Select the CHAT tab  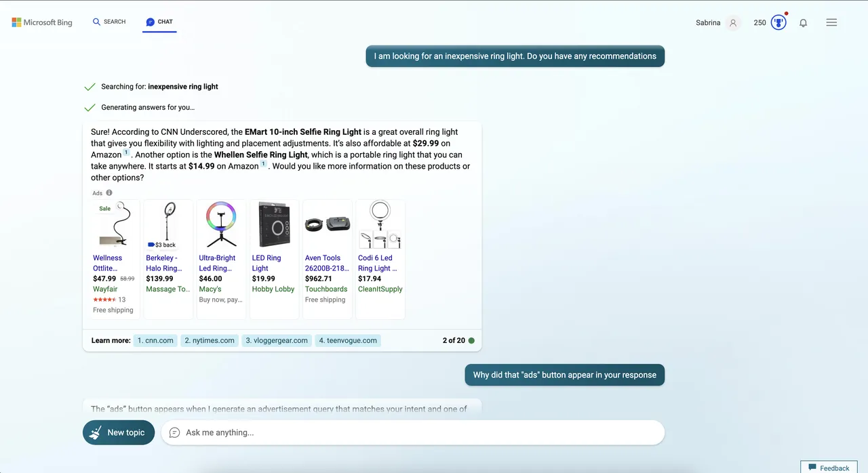[159, 22]
